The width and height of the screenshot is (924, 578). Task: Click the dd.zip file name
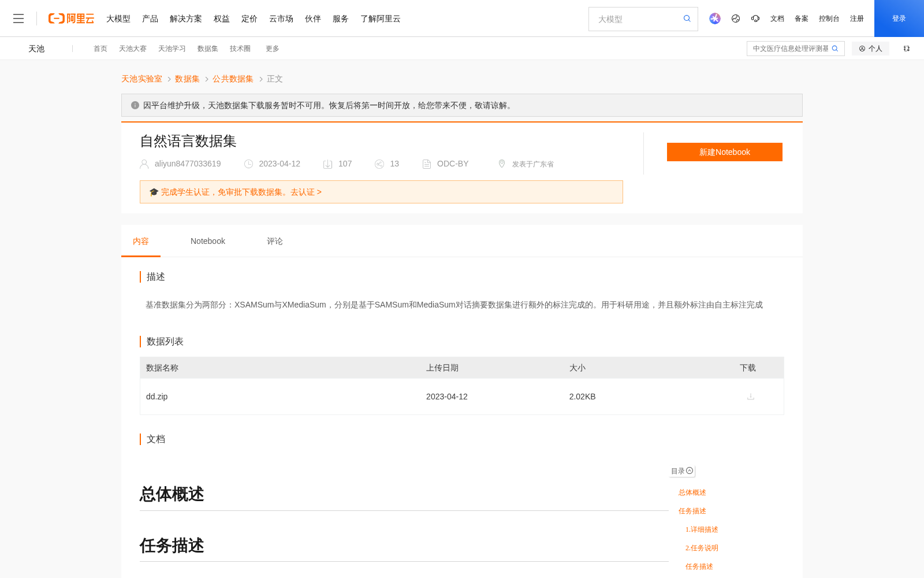(x=157, y=397)
